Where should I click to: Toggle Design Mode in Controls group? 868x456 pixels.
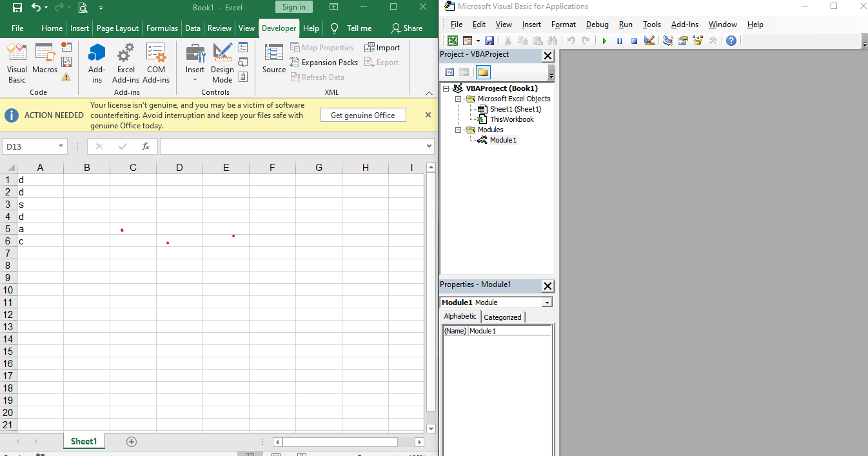click(x=222, y=63)
